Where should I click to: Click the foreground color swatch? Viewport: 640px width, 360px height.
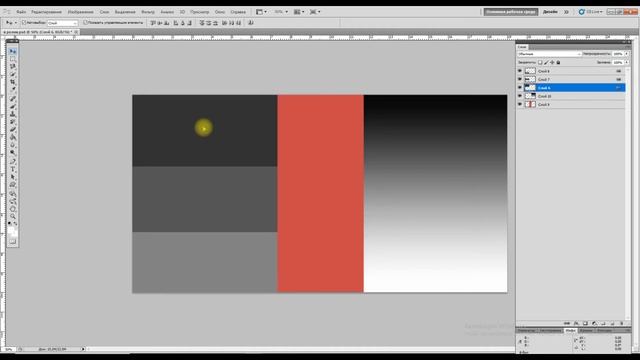click(11, 229)
